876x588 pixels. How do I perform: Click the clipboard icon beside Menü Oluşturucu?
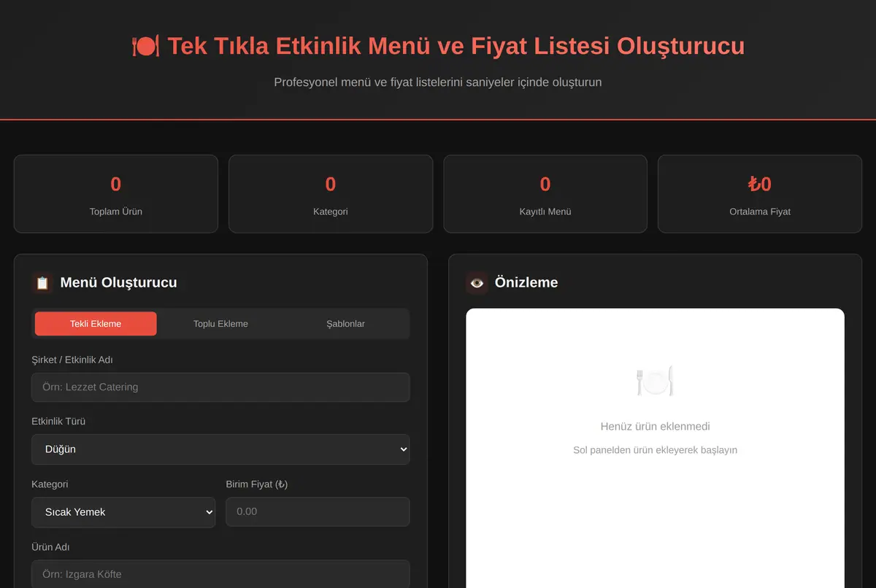point(42,283)
